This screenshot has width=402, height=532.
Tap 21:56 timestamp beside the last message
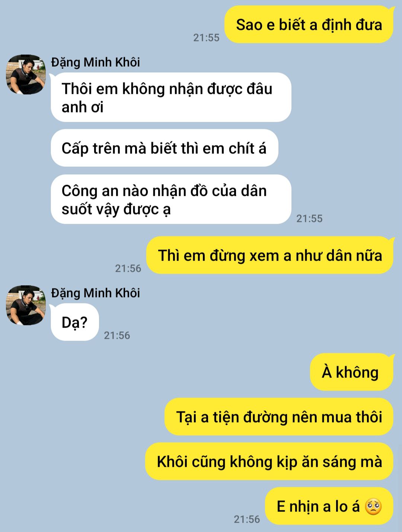pyautogui.click(x=247, y=519)
